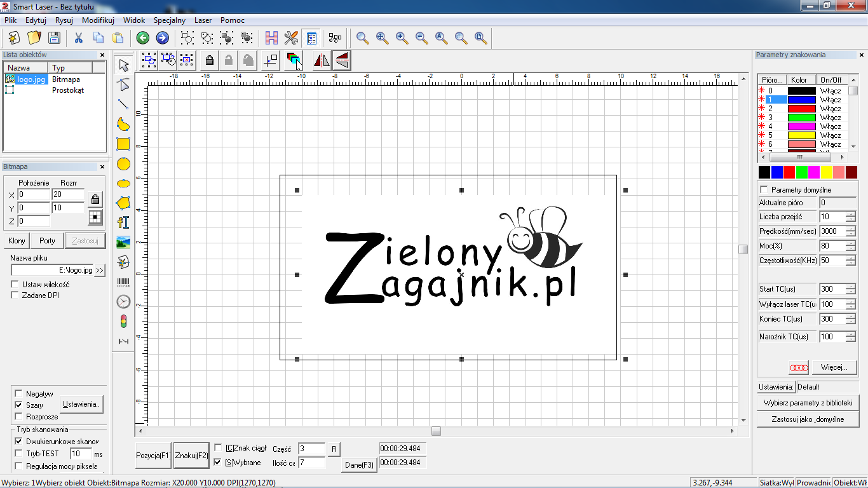
Task: Toggle the [S]Wybrane checkbox
Action: pyautogui.click(x=219, y=462)
